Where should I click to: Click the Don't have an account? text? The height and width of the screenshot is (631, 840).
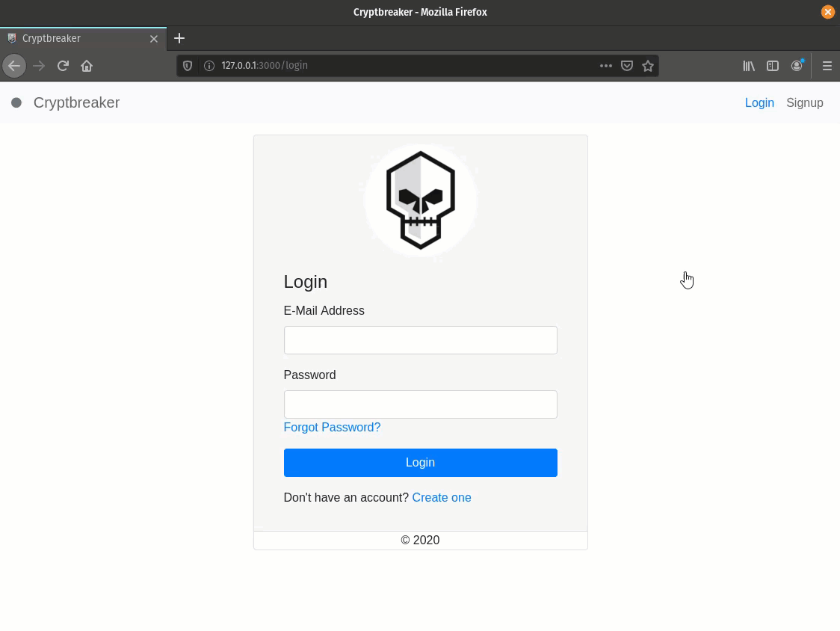pyautogui.click(x=346, y=497)
